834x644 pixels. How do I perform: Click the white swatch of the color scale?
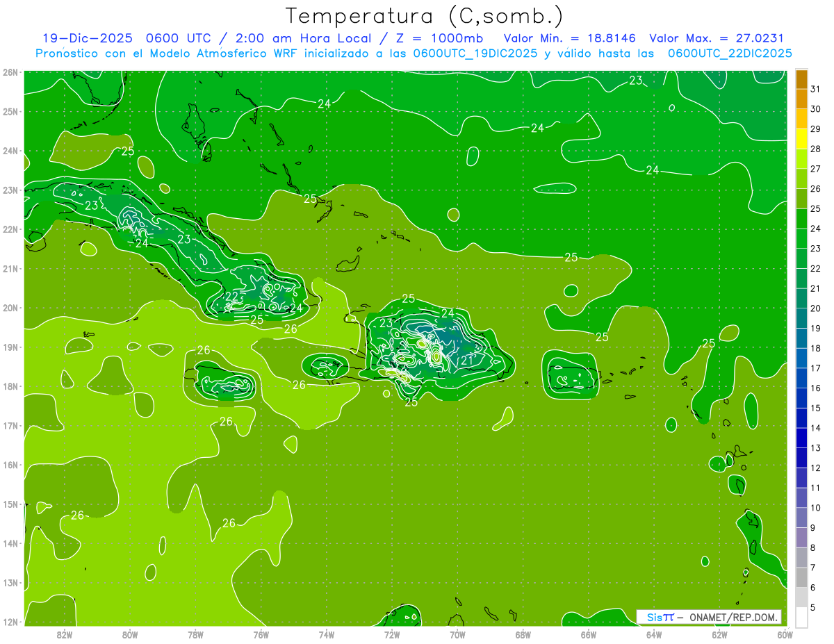(x=801, y=617)
